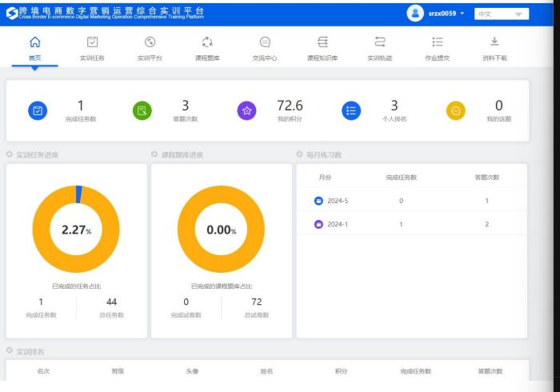Click the user avatar icon
The width and height of the screenshot is (560, 392).
point(415,13)
